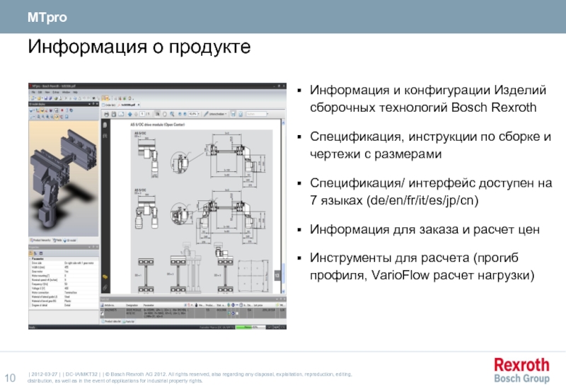Zoom in on the PDF page
Viewport: 566px width, 392px height.
pos(185,114)
